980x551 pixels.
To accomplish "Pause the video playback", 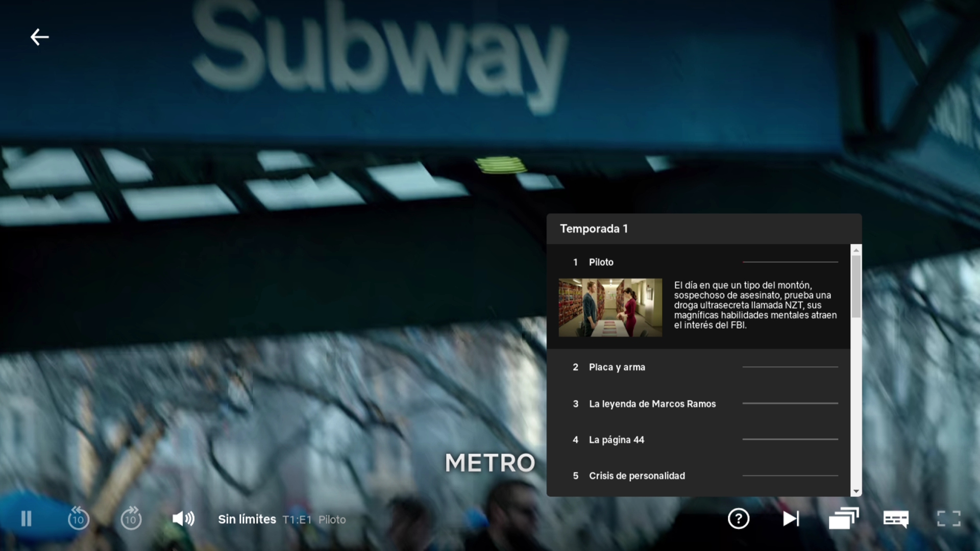I will (x=26, y=519).
